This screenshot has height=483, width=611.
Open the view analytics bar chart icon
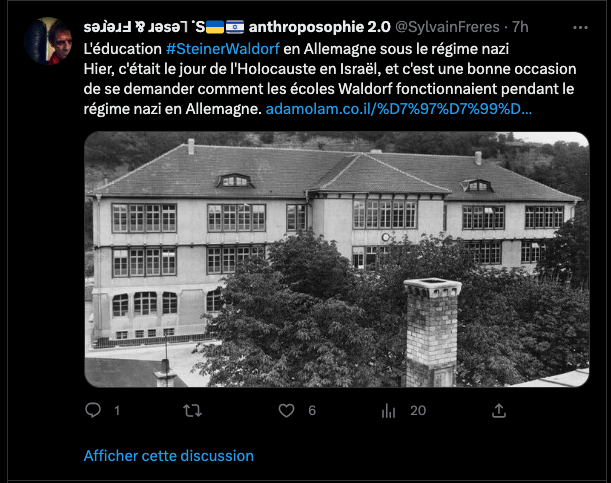pyautogui.click(x=388, y=411)
